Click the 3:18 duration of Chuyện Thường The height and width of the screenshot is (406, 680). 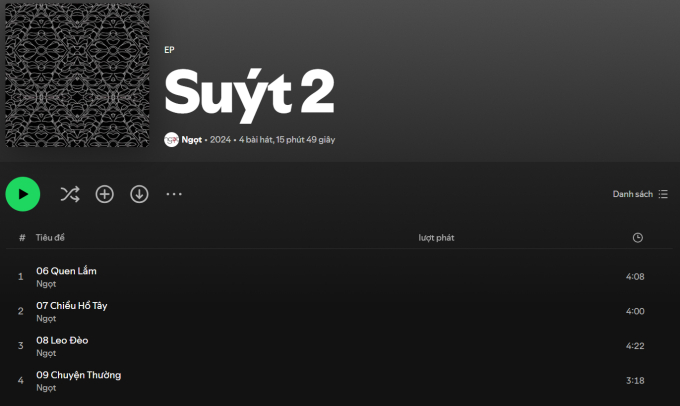pyautogui.click(x=635, y=381)
